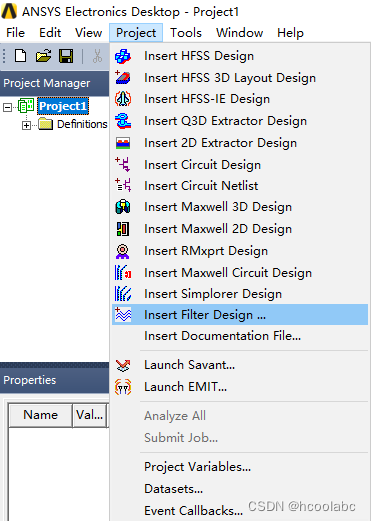Open the Edit menu

click(x=50, y=33)
